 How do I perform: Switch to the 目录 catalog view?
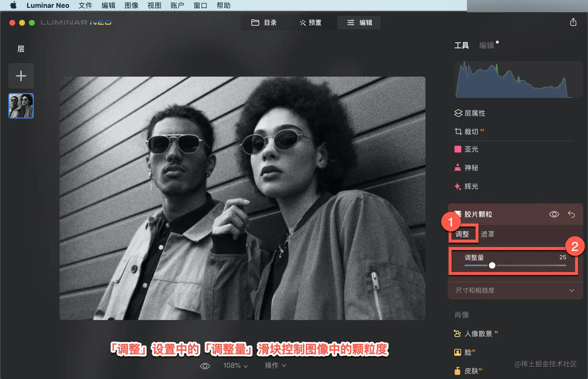[x=264, y=23]
